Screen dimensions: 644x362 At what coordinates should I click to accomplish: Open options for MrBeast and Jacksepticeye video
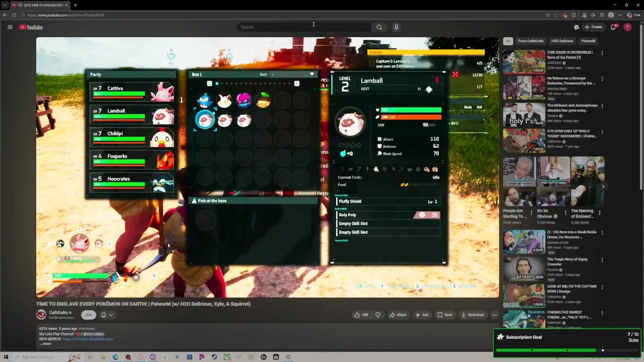[x=602, y=107]
